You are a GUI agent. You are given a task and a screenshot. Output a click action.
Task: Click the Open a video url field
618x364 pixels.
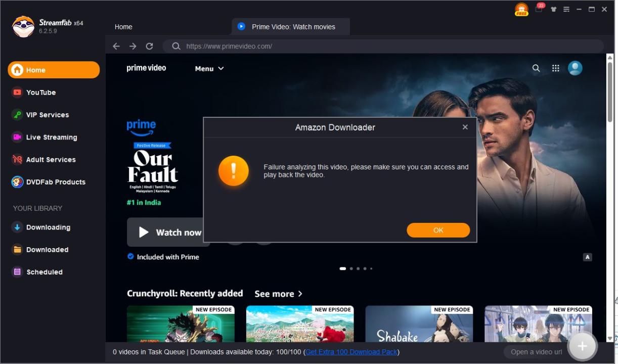click(x=536, y=352)
